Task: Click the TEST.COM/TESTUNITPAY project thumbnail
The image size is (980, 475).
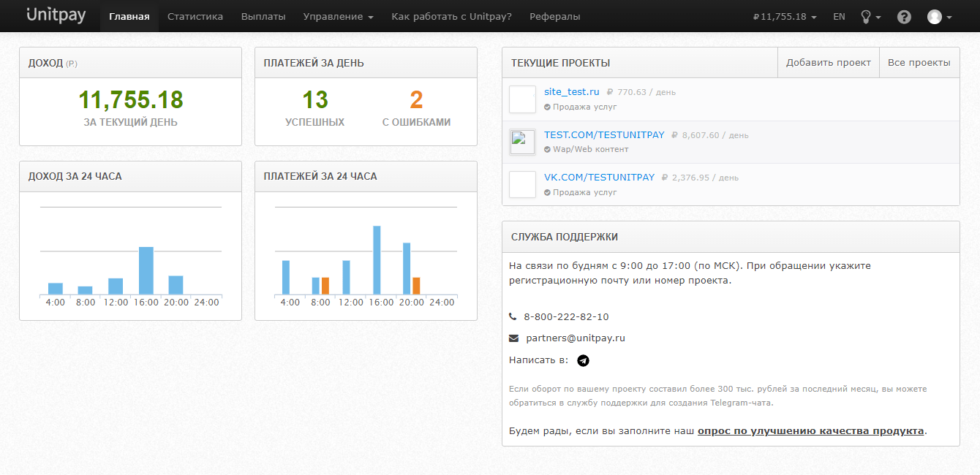Action: coord(522,142)
